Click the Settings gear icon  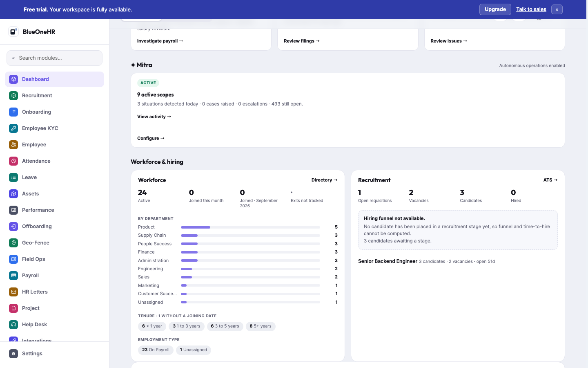13,354
